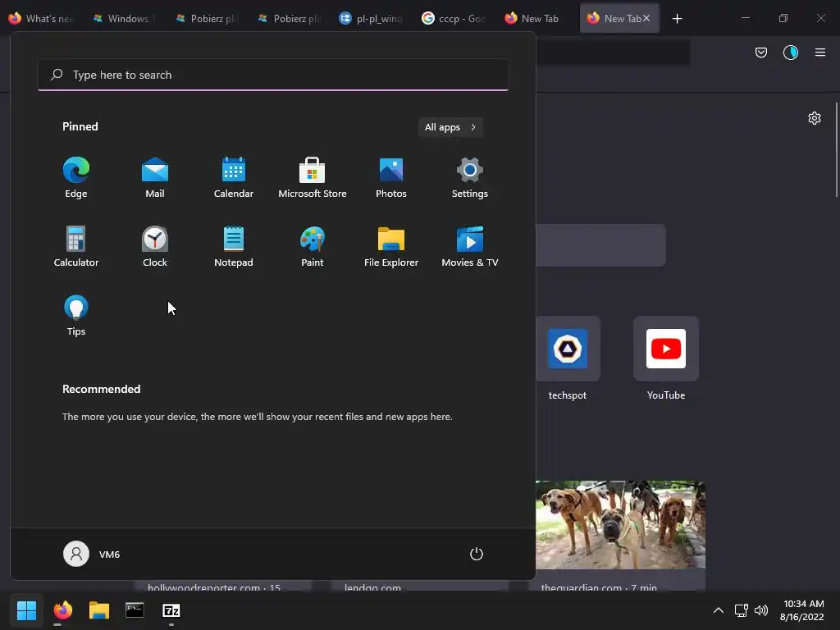Open the Firefox account icon
Screen dimensions: 840x630
pos(791,52)
